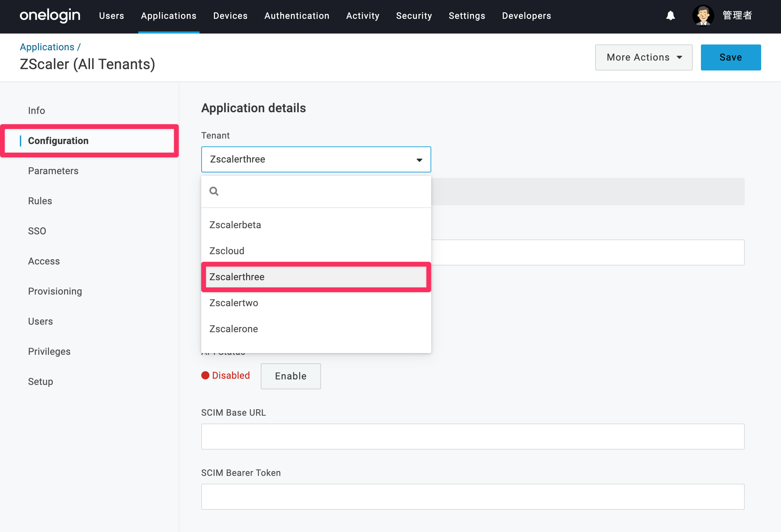Open the Info sidebar tab

click(37, 111)
